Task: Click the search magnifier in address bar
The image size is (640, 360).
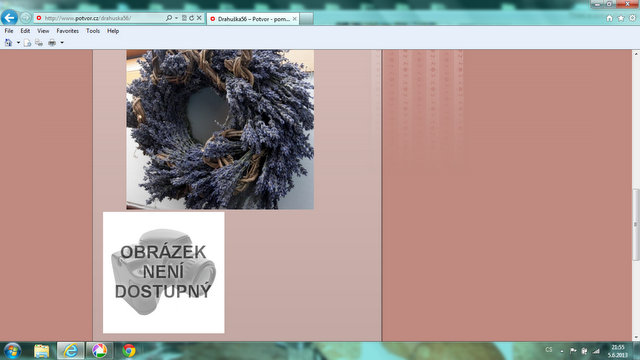Action: pos(169,18)
